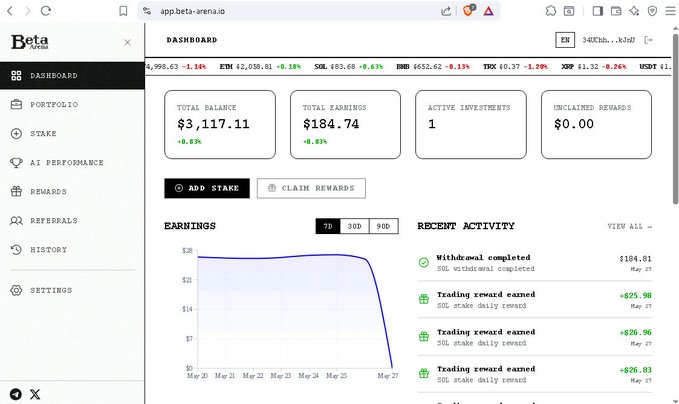The width and height of the screenshot is (679, 404).
Task: Select the 90D earnings range
Action: pos(383,226)
